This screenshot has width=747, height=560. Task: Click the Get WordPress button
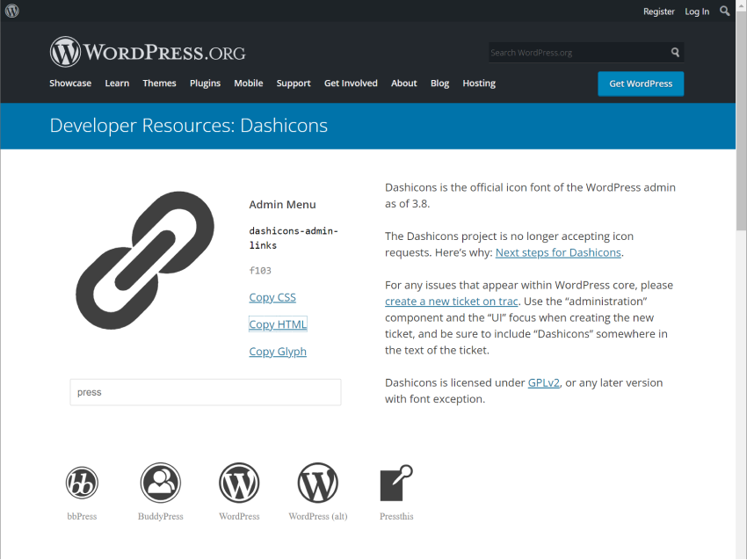pyautogui.click(x=641, y=84)
